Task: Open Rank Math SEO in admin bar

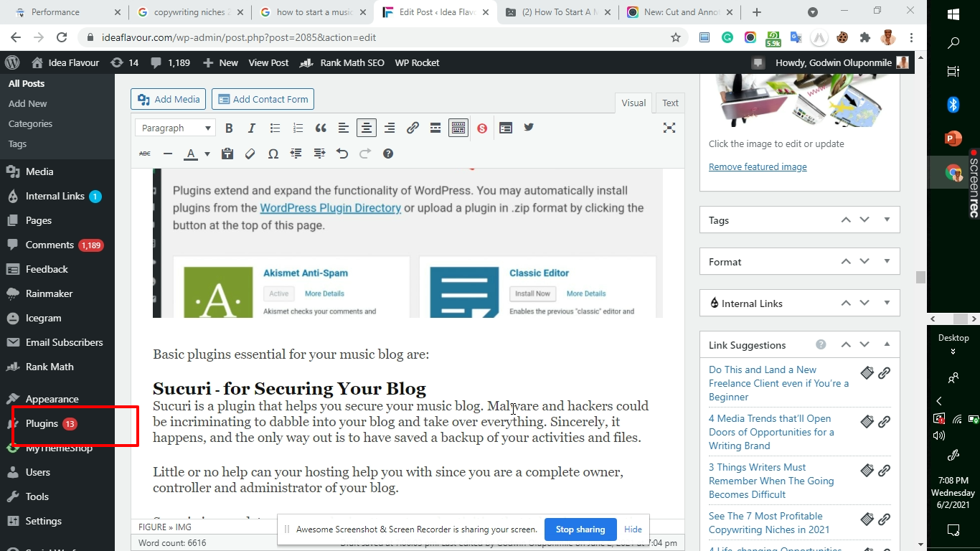Action: (x=342, y=62)
